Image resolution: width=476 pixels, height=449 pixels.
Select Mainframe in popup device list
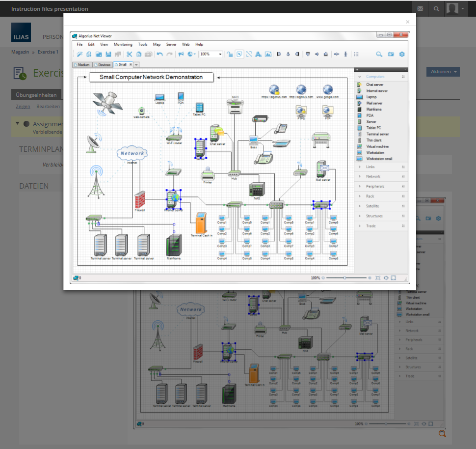tap(374, 110)
